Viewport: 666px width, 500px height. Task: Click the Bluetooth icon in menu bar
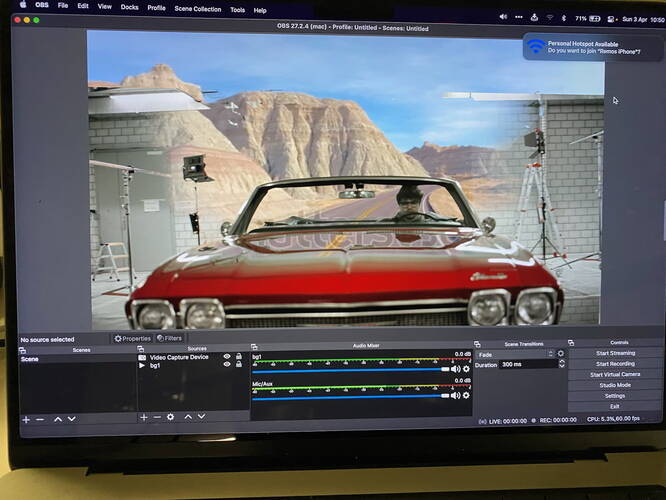pyautogui.click(x=564, y=18)
